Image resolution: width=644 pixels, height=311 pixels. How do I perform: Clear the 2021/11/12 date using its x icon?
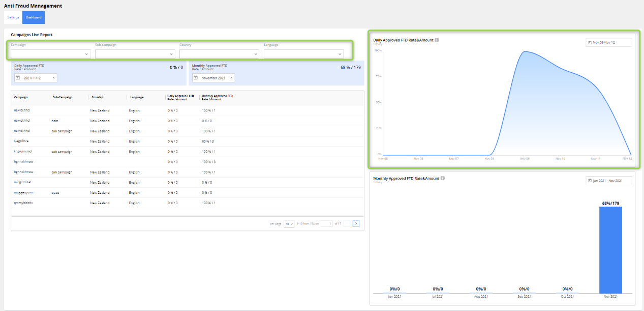tap(53, 78)
